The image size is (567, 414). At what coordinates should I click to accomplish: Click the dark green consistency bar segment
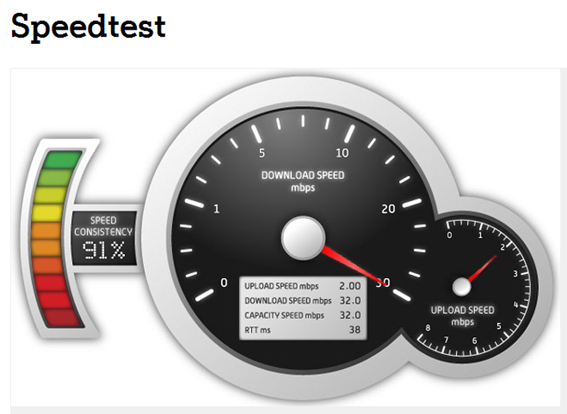point(62,160)
